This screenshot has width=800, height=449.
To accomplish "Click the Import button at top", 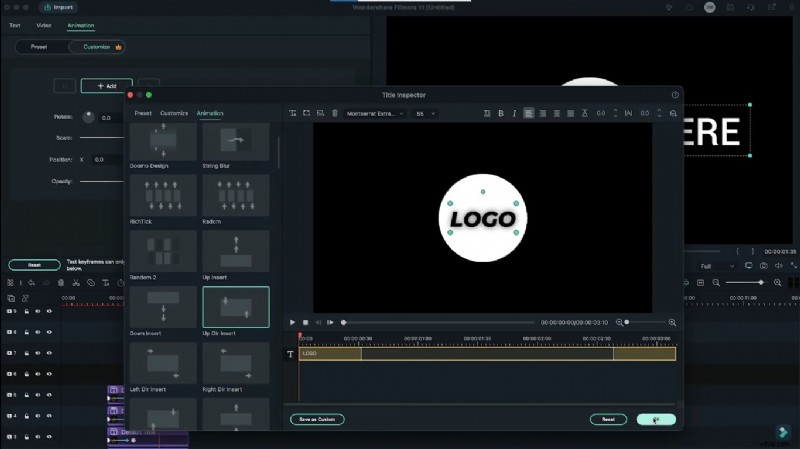I will pos(59,7).
